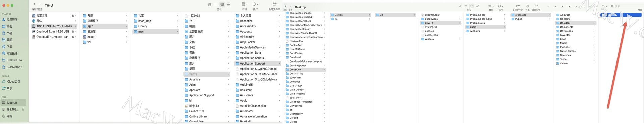644x124 pixels.
Task: Open the APPLE SSD SM0256L Media disk
Action: [54, 26]
